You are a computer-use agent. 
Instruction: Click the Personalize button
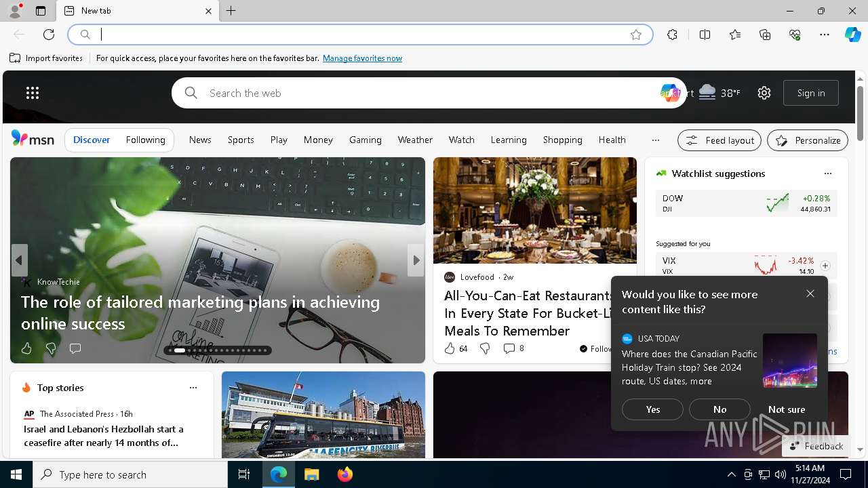[x=808, y=140]
